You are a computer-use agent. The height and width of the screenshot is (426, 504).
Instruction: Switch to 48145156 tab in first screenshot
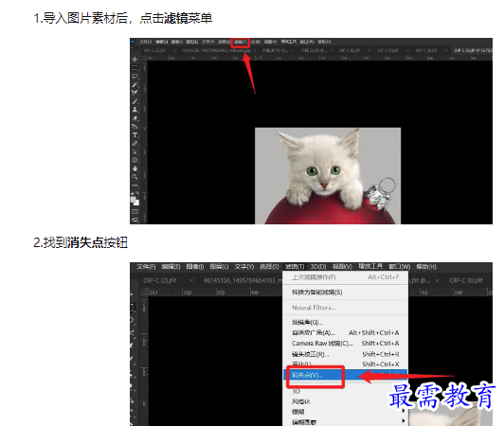coord(216,50)
